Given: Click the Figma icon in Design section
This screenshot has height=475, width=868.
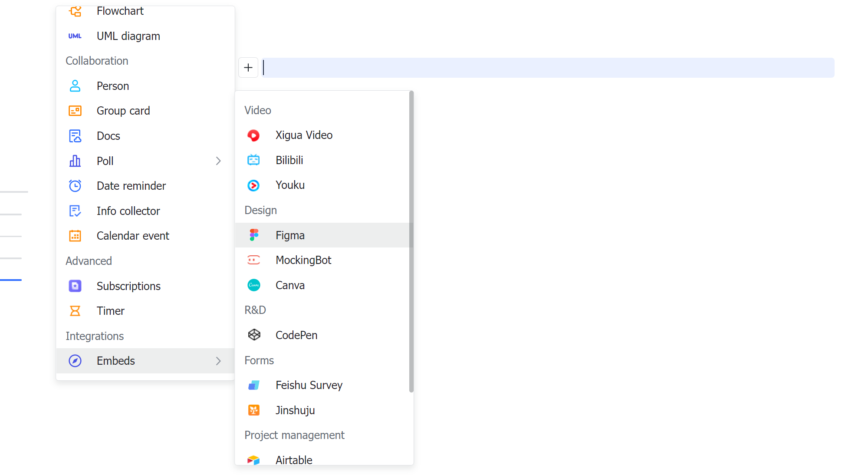Looking at the screenshot, I should pos(254,235).
